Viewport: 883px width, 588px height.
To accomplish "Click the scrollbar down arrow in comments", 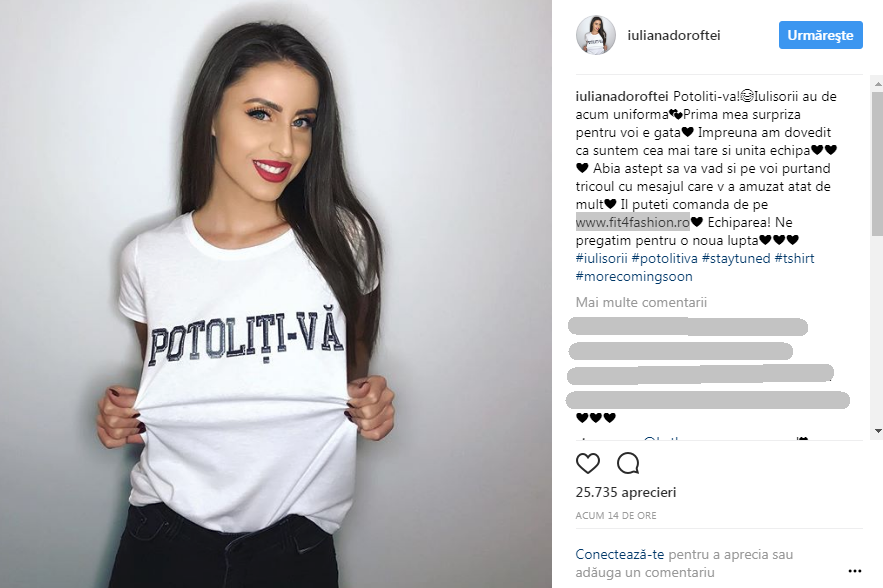I will tap(877, 431).
